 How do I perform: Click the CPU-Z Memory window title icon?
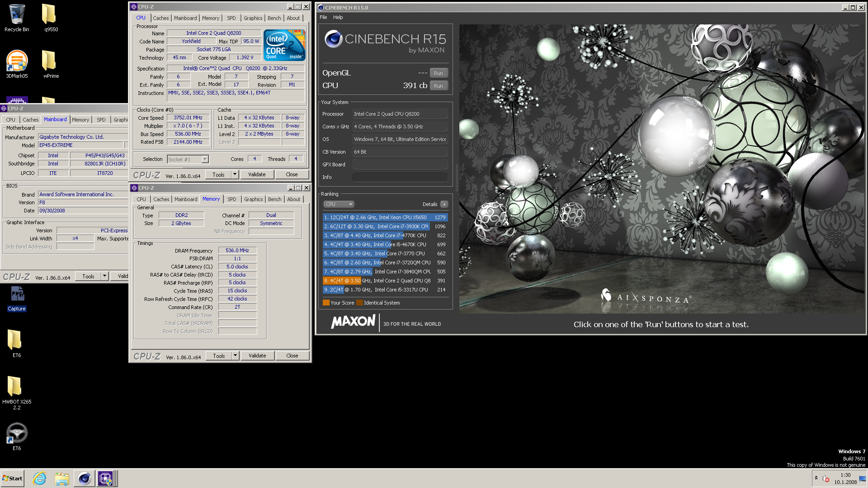134,188
